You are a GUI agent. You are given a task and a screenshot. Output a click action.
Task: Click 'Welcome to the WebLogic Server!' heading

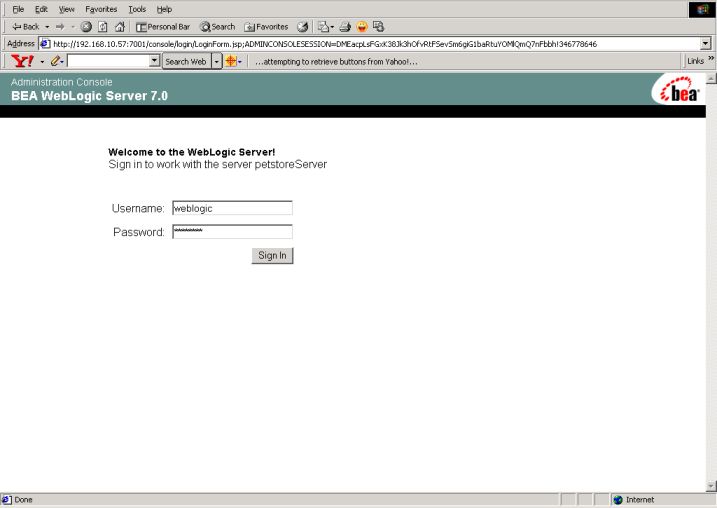click(x=192, y=152)
